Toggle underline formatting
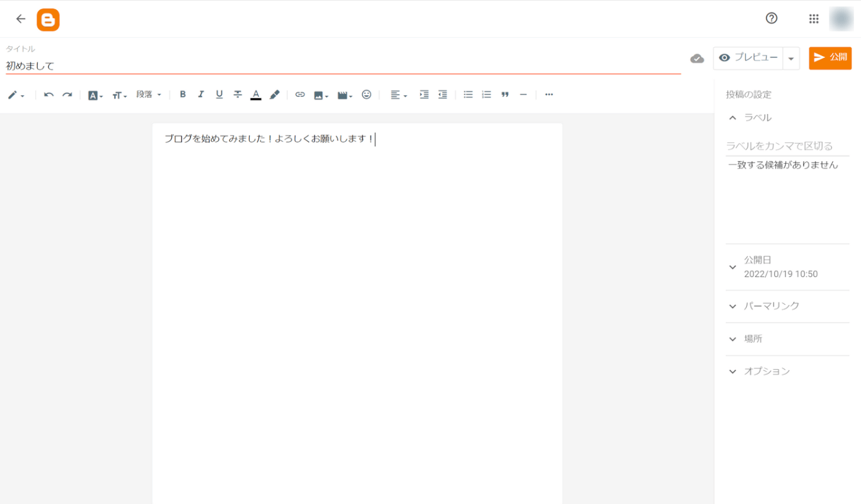The height and width of the screenshot is (504, 861). pyautogui.click(x=219, y=94)
